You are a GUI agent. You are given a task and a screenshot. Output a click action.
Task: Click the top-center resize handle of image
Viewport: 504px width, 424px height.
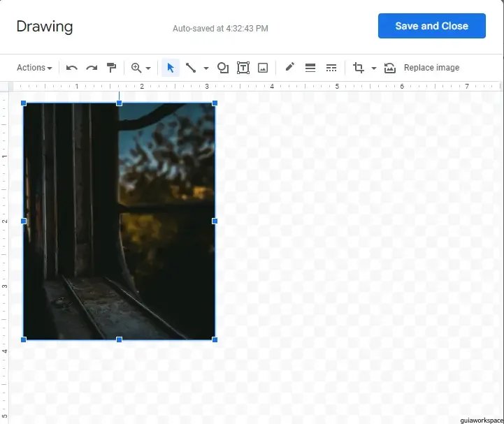point(120,103)
